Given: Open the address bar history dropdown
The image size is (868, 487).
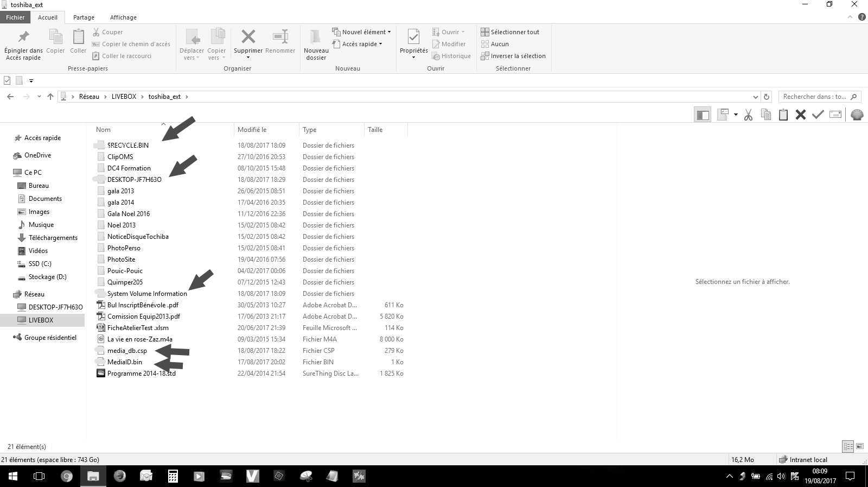Looking at the screenshot, I should [x=756, y=97].
